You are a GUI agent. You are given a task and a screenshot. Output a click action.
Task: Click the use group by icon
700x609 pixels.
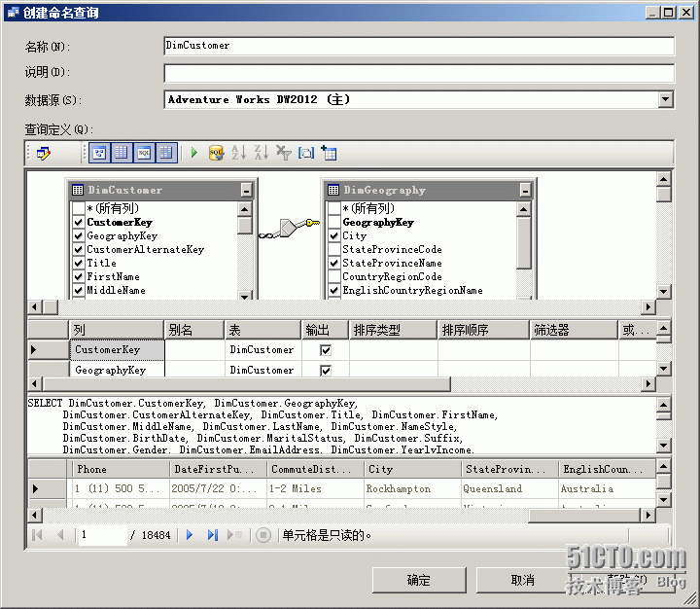(306, 153)
